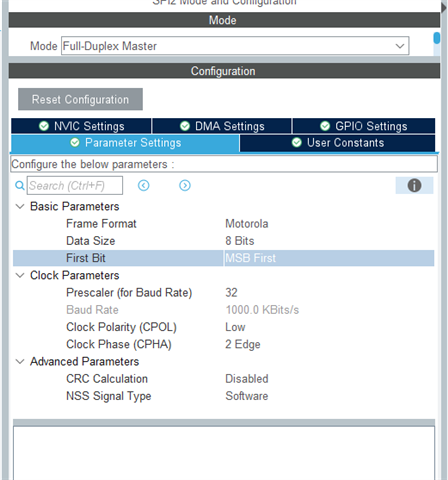Select the Frame Format parameter row
The height and width of the screenshot is (480, 448).
224,224
